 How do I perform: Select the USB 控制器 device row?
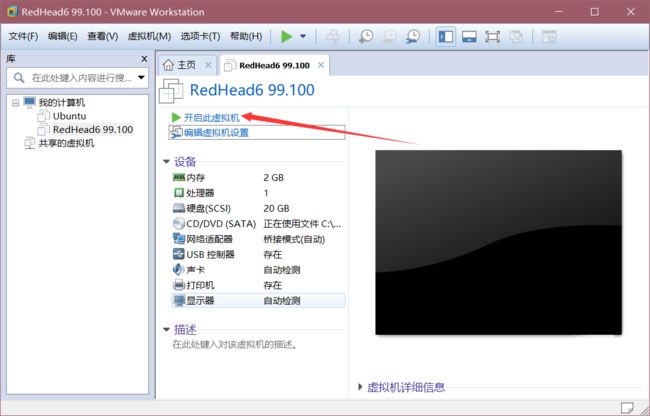point(258,254)
